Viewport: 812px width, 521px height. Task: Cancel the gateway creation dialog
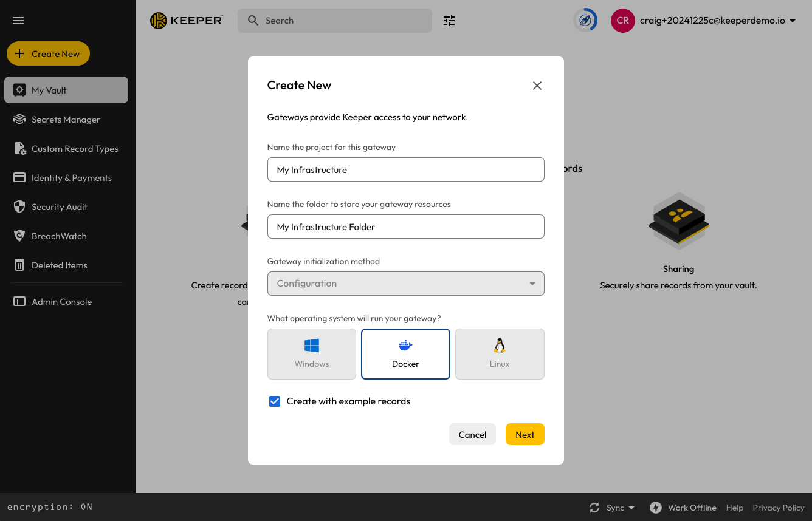[x=472, y=434]
